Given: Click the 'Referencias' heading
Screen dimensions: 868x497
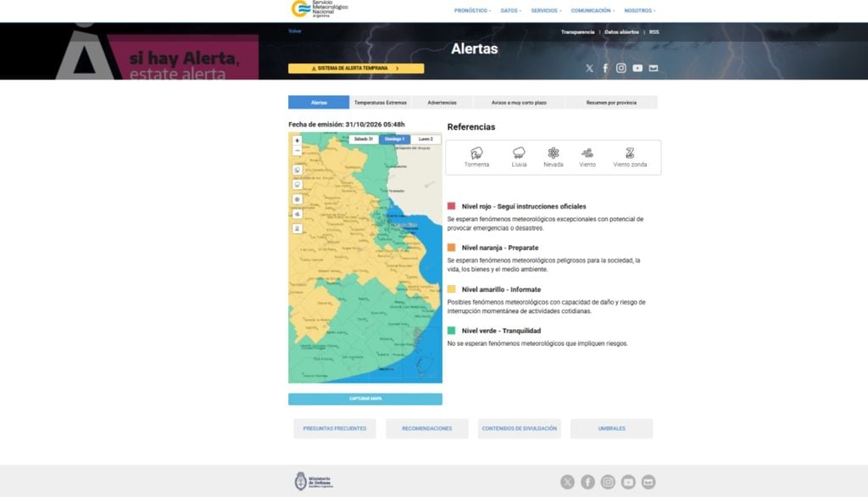Looking at the screenshot, I should tap(471, 127).
